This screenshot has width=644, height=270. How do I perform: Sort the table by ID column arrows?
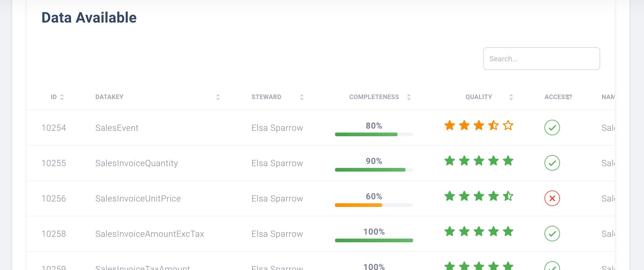coord(62,97)
